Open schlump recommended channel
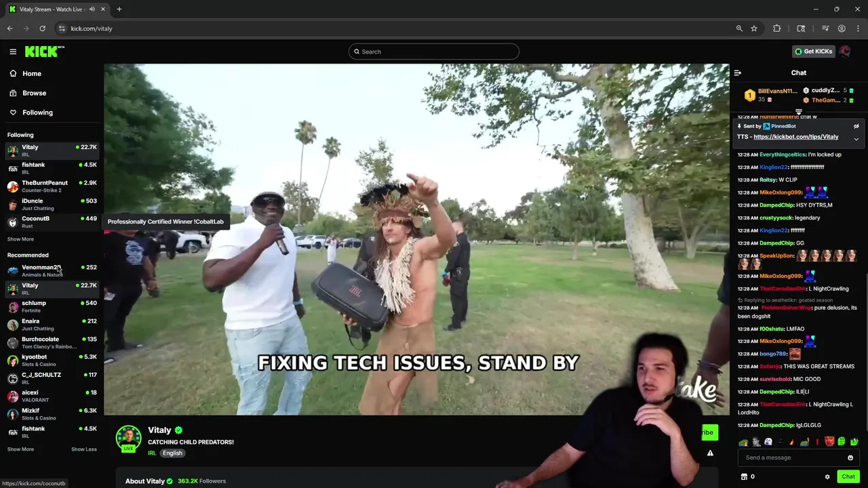 tap(52, 306)
